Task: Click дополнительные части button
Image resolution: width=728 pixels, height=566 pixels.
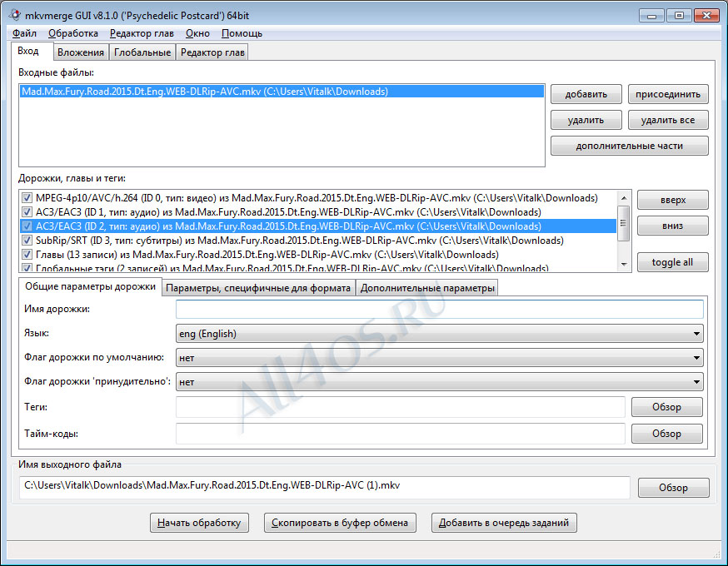Action: (629, 146)
